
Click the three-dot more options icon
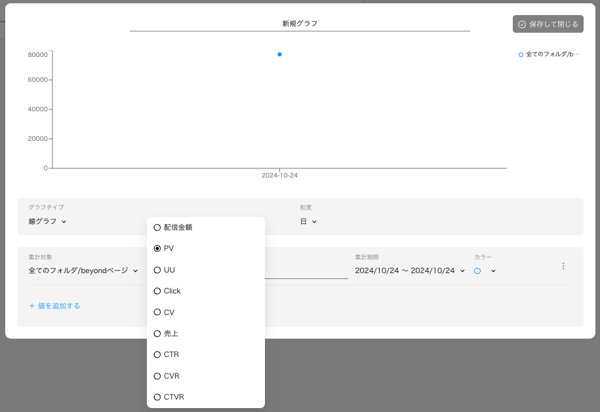click(563, 266)
